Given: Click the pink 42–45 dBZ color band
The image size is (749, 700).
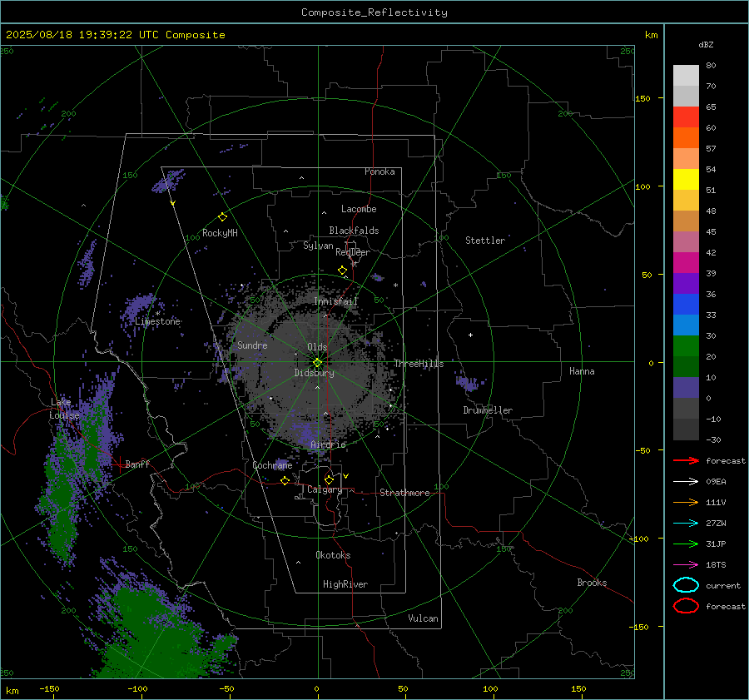Looking at the screenshot, I should pos(686,241).
